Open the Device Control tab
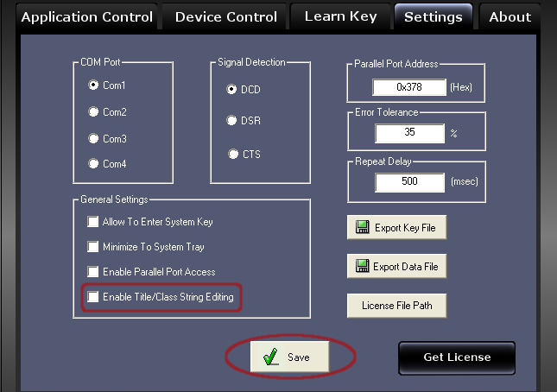 (226, 16)
